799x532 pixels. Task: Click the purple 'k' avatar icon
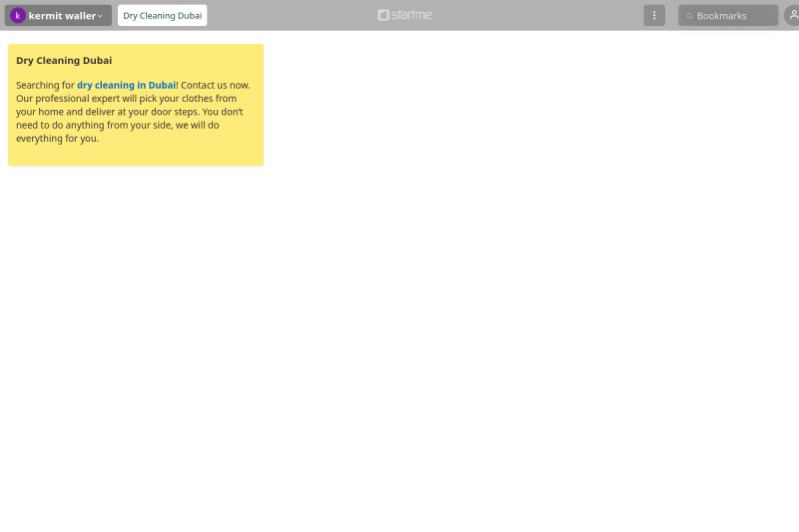click(18, 15)
